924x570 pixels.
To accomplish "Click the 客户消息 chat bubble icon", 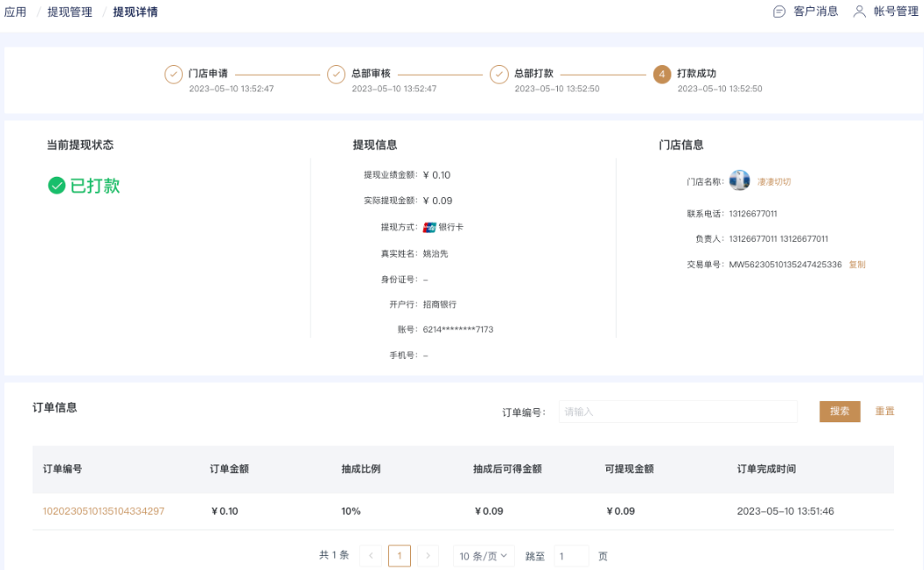I will [x=779, y=12].
